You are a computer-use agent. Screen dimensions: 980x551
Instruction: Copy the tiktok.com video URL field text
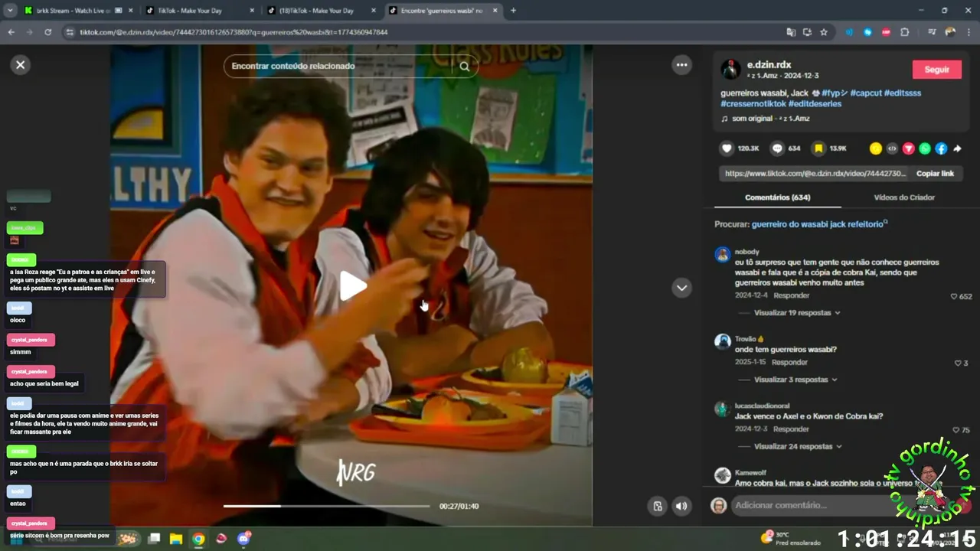coord(815,174)
